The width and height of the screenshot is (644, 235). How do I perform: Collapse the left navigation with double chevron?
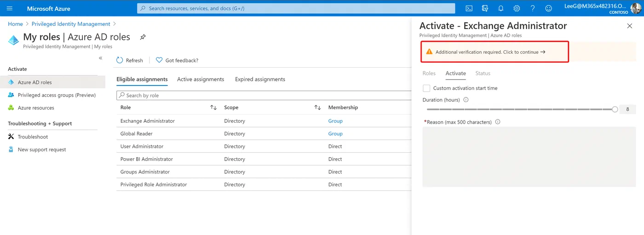point(101,58)
